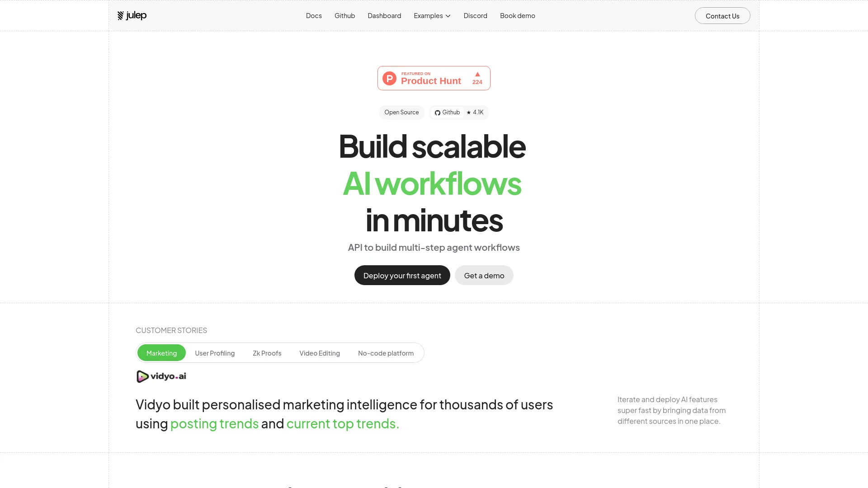Click the GitHub octocat icon
Viewport: 868px width, 488px height.
point(436,113)
